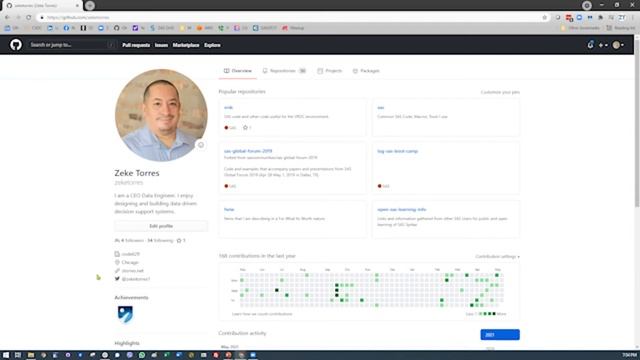Open Marketplace in the header
Viewport: 640px width, 360px height.
(x=186, y=45)
